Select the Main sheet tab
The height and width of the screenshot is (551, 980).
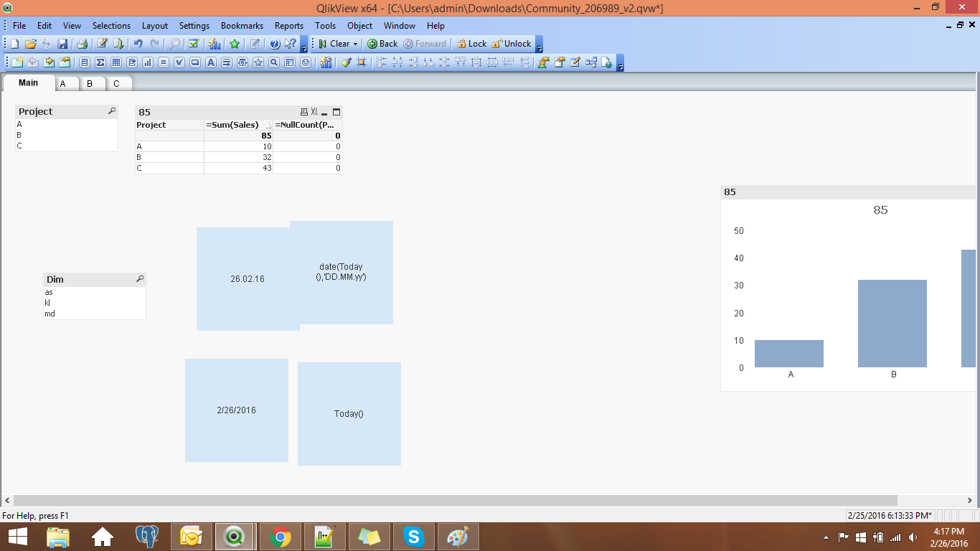point(29,83)
